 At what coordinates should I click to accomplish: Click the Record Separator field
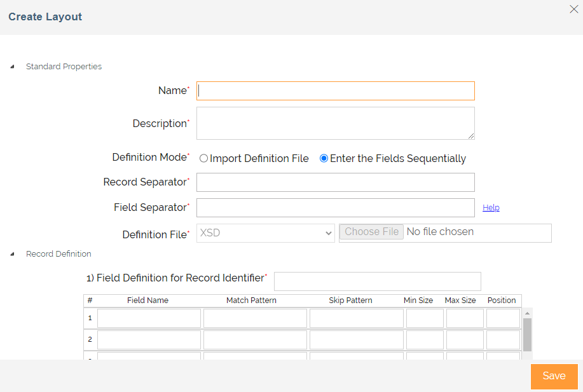tap(336, 182)
